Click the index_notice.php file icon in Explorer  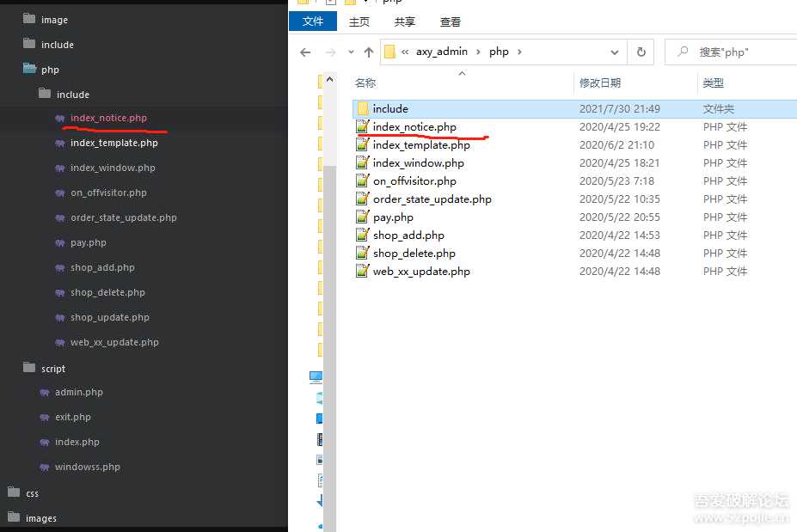pos(363,127)
